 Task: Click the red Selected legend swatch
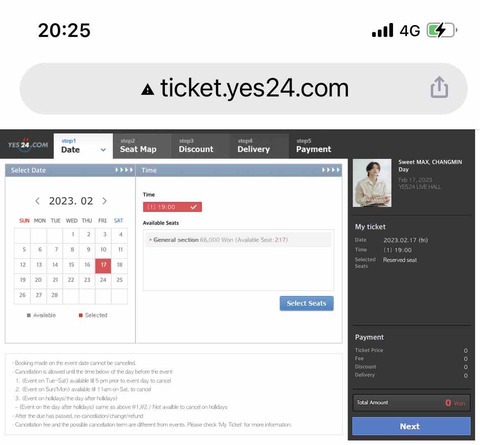tap(81, 315)
